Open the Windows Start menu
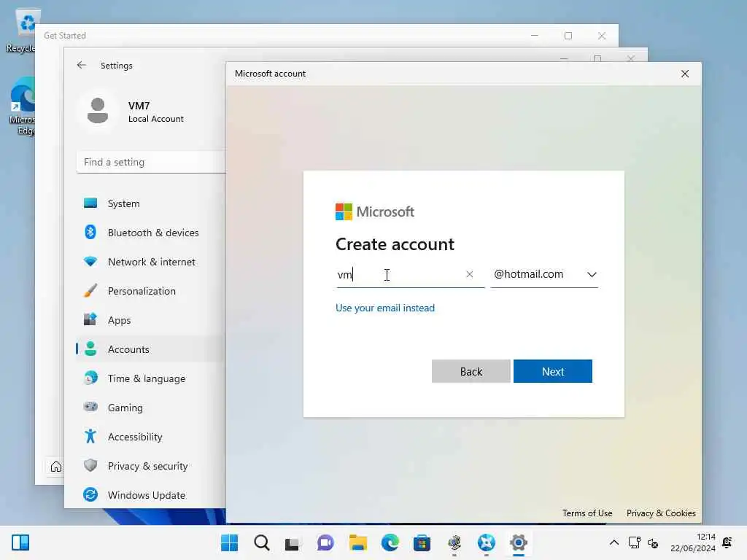 pos(229,542)
